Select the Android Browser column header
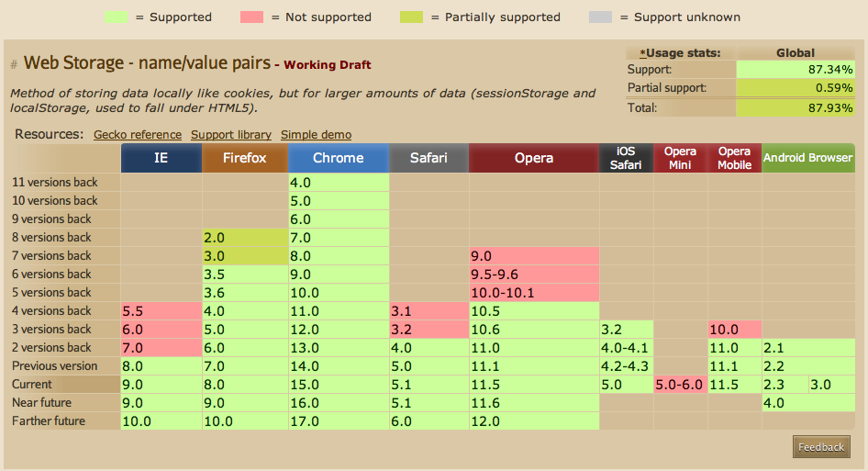 807,158
